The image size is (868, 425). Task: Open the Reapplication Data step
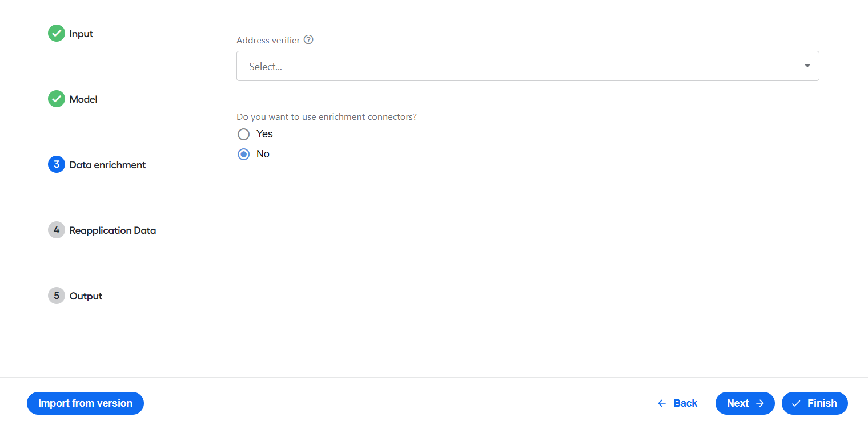coord(112,230)
